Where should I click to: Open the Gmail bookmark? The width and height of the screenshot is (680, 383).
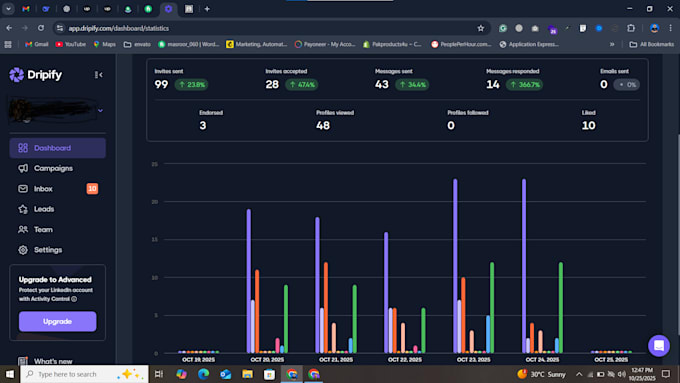point(37,44)
